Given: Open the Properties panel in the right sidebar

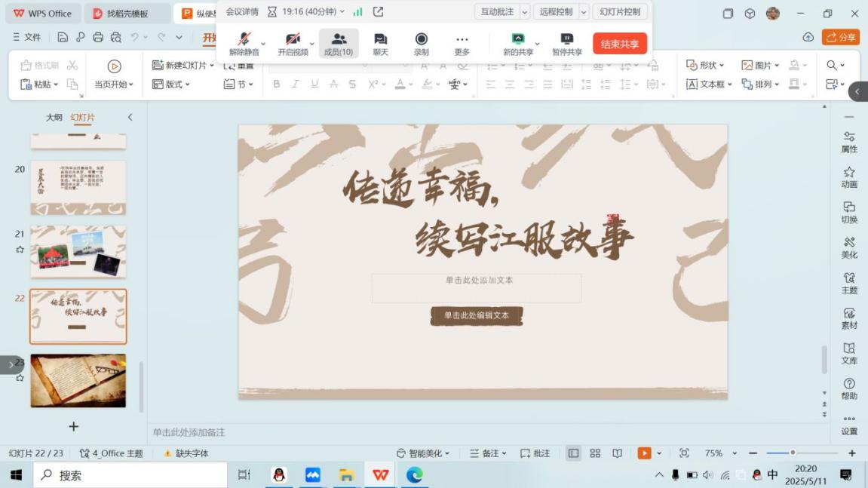Looking at the screenshot, I should [849, 142].
